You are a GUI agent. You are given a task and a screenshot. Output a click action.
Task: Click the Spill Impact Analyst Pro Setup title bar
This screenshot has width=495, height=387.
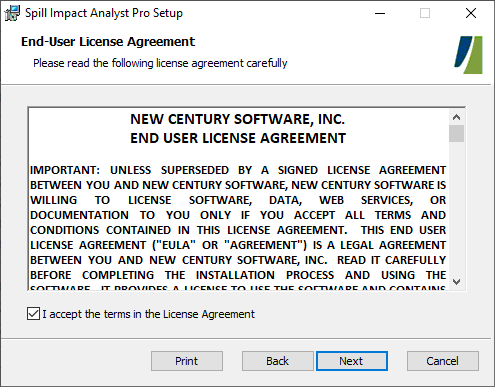pos(104,13)
